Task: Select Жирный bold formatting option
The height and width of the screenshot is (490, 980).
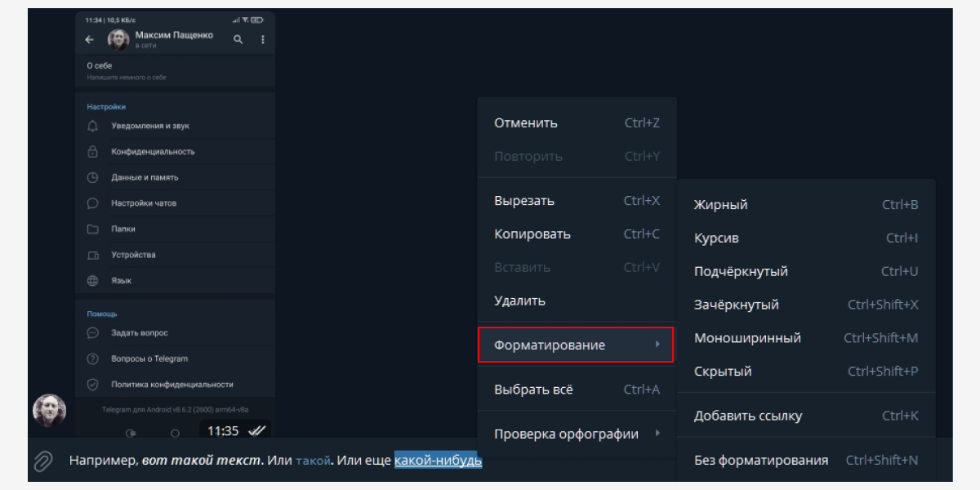Action: point(721,205)
